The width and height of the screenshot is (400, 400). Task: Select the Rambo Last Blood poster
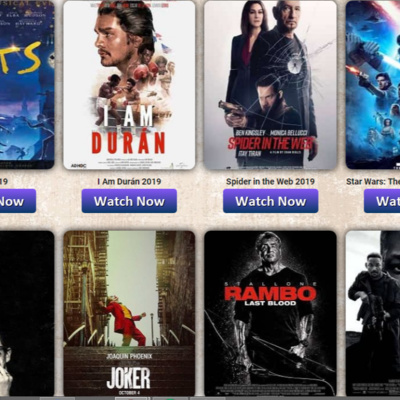point(270,313)
